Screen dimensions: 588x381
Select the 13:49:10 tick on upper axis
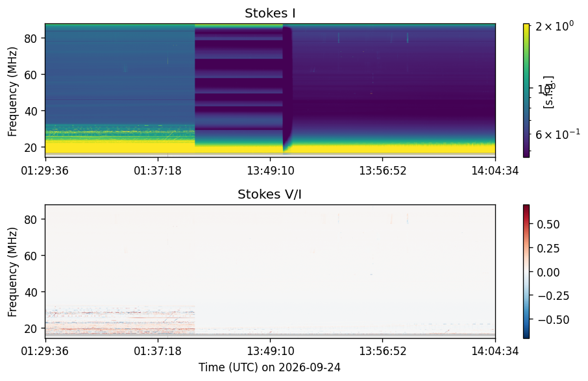(271, 171)
